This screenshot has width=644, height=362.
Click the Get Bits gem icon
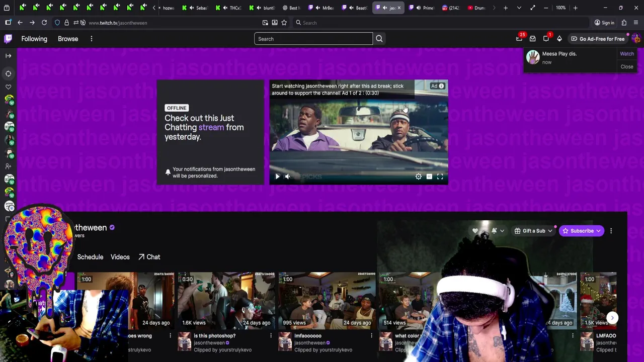(x=559, y=39)
